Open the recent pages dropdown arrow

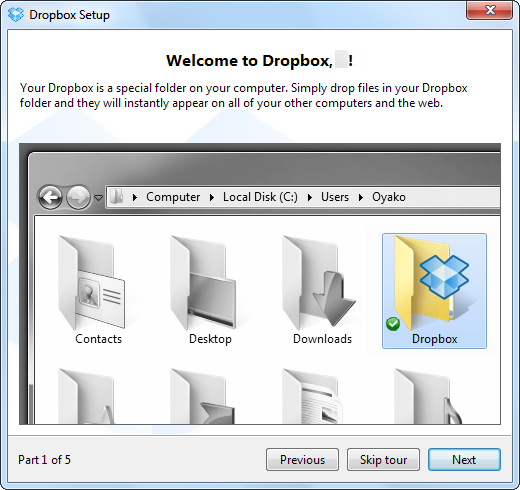98,198
